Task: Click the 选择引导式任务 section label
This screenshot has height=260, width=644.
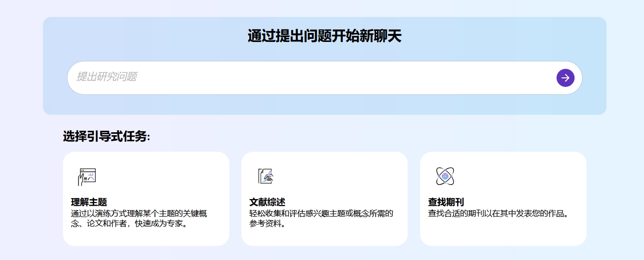Action: (106, 136)
